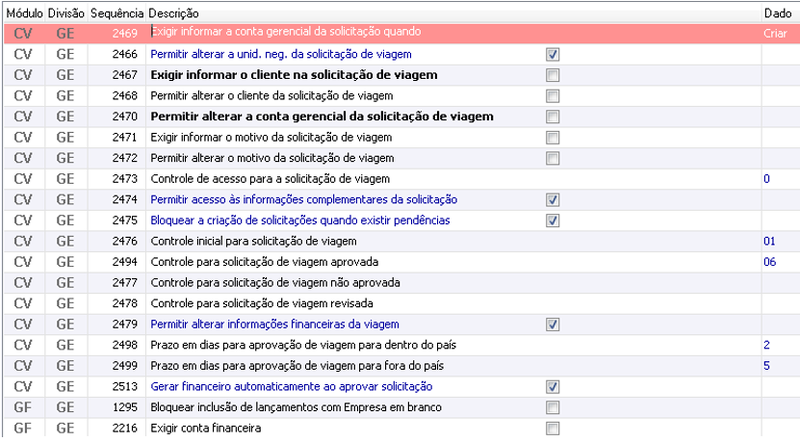Screen dimensions: 800x442
Task: Click the Sequência column header
Action: click(117, 13)
